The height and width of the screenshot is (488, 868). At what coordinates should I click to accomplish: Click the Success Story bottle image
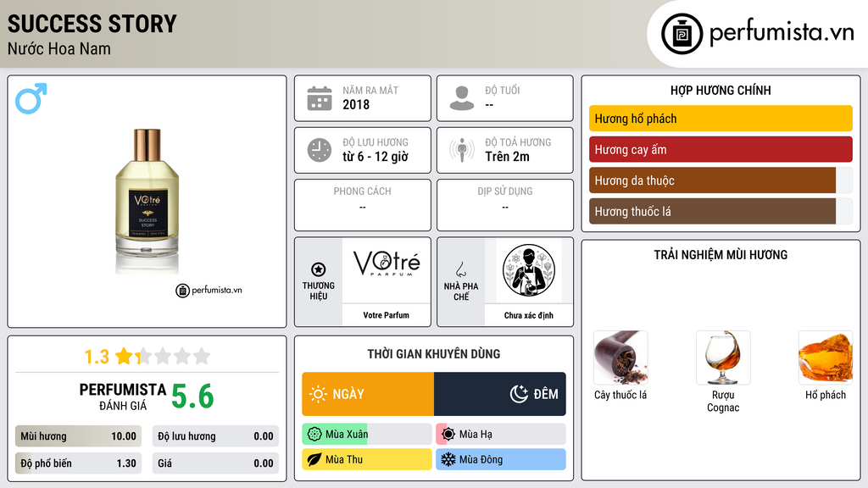point(147,201)
